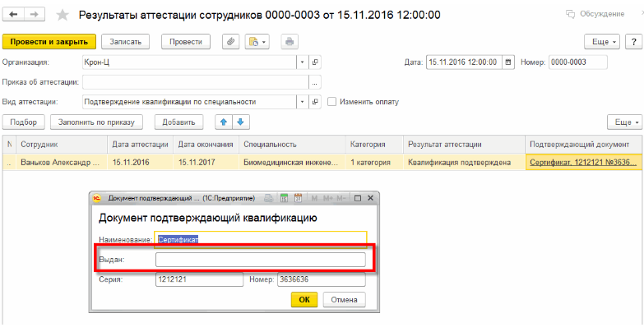Expand the Вид аттестации dropdown arrow
644x332 pixels.
click(303, 102)
